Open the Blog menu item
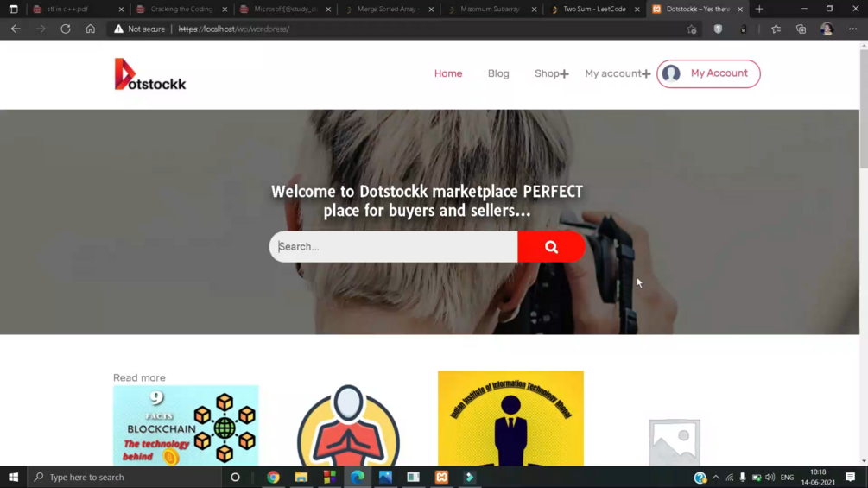This screenshot has width=868, height=488. tap(498, 73)
